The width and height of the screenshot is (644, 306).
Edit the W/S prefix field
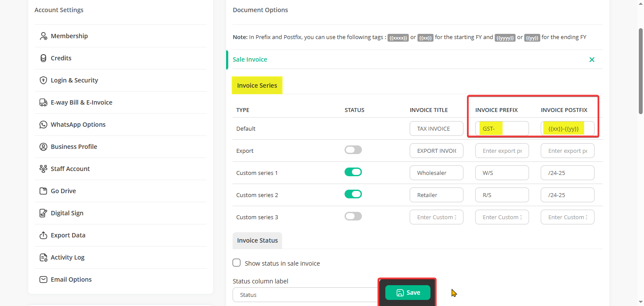click(502, 173)
